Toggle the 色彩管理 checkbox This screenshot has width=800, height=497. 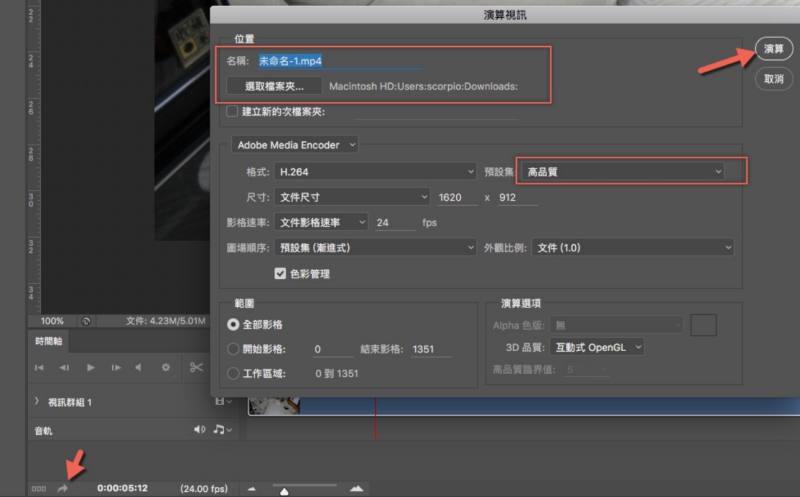pyautogui.click(x=280, y=273)
